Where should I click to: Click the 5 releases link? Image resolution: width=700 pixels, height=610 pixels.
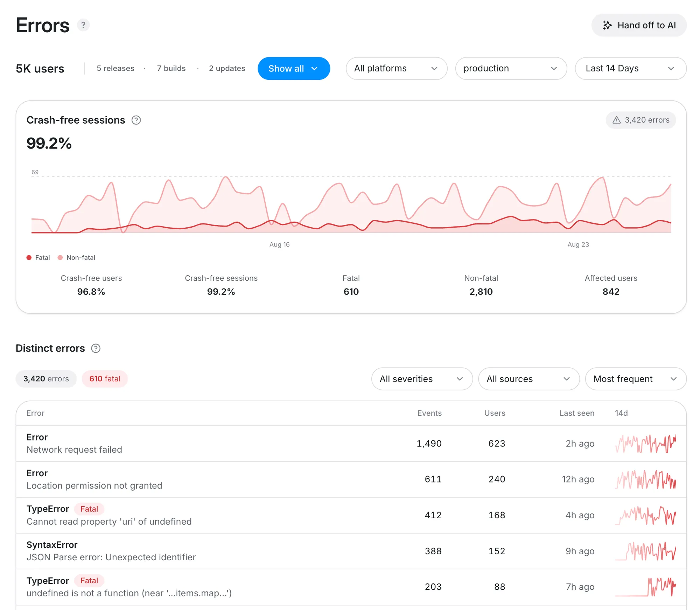click(x=115, y=69)
